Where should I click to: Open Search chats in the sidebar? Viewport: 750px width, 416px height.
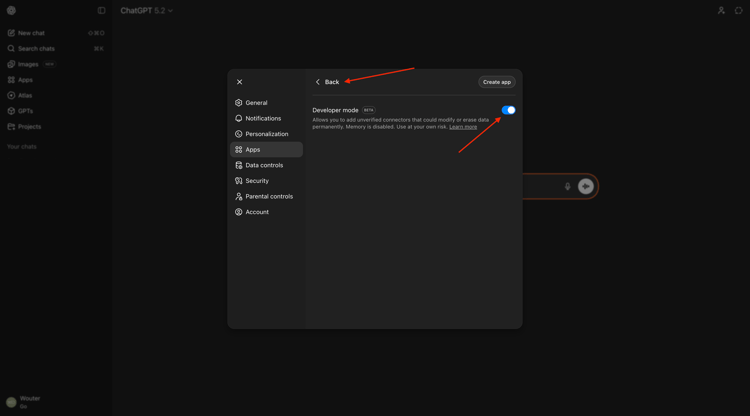(x=56, y=49)
